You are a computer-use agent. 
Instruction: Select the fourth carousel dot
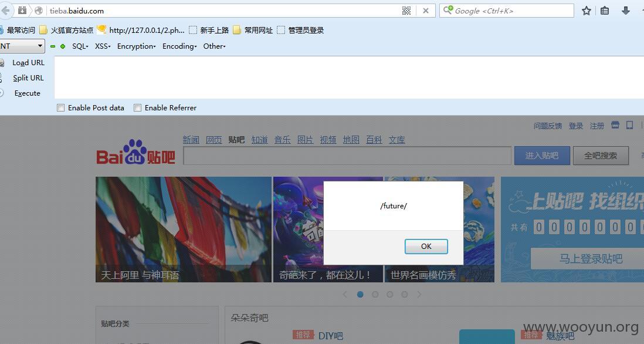tap(405, 294)
